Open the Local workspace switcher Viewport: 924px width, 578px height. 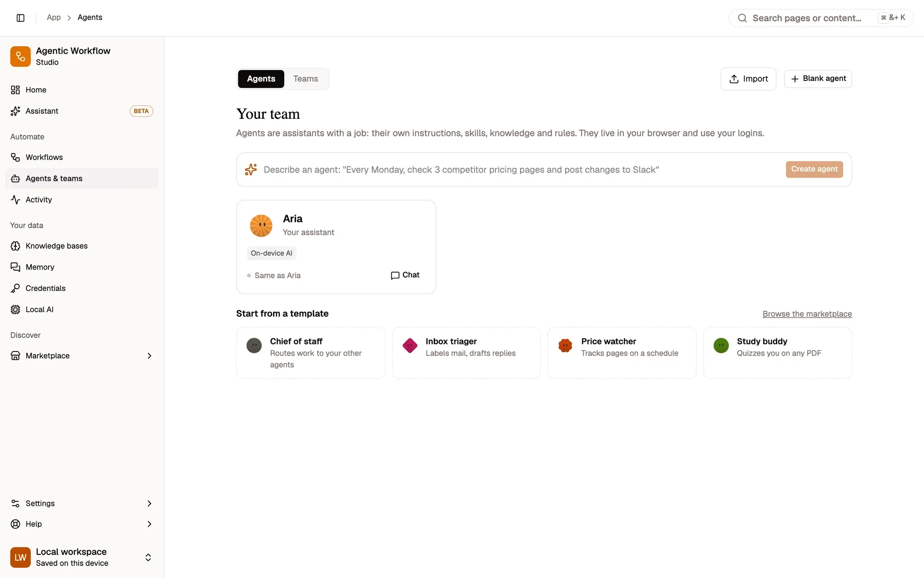[82, 557]
